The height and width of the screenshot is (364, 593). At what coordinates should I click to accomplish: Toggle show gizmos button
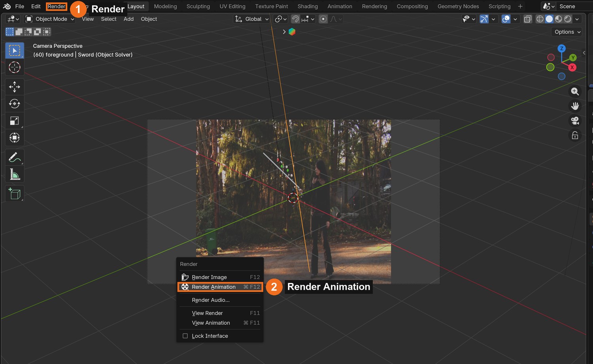point(484,19)
